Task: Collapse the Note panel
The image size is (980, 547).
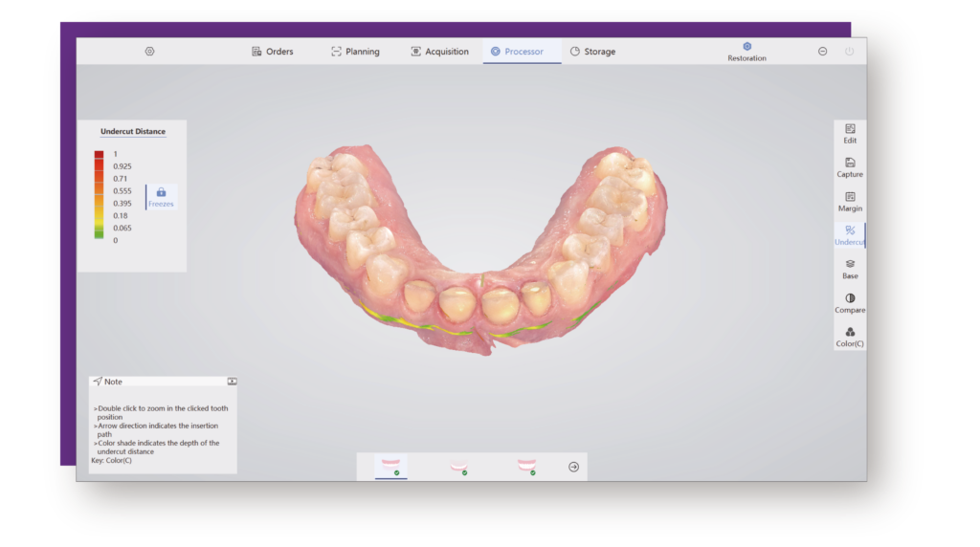Action: tap(232, 381)
